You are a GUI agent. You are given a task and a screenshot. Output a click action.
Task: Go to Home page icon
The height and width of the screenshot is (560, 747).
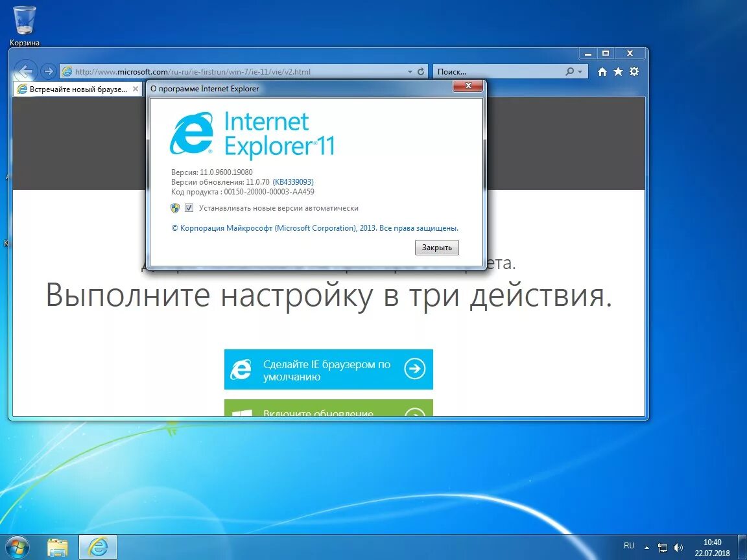click(602, 71)
